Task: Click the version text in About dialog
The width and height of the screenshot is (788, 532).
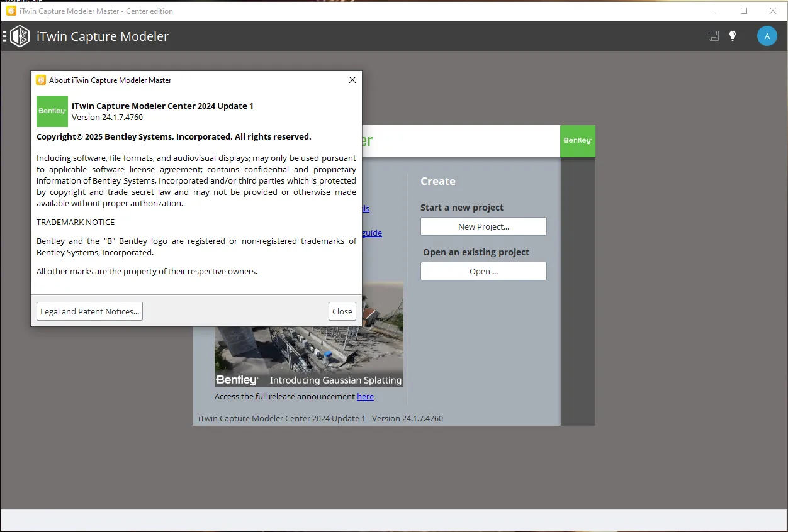Action: [x=107, y=117]
